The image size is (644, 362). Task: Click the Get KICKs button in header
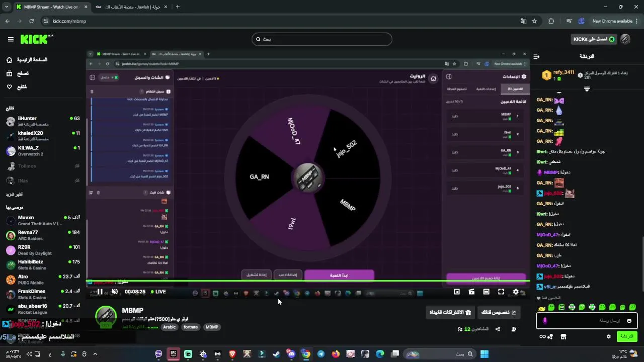(x=594, y=39)
